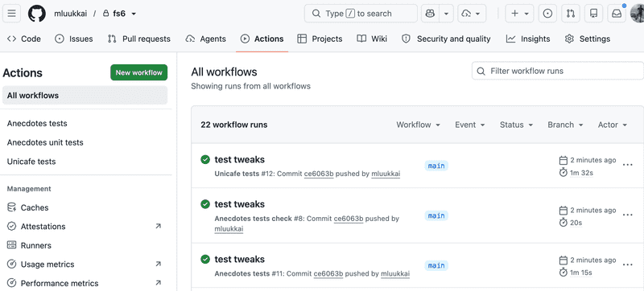Screen dimensions: 644x291
Task: Switch to the Wiki tab
Action: coord(372,39)
